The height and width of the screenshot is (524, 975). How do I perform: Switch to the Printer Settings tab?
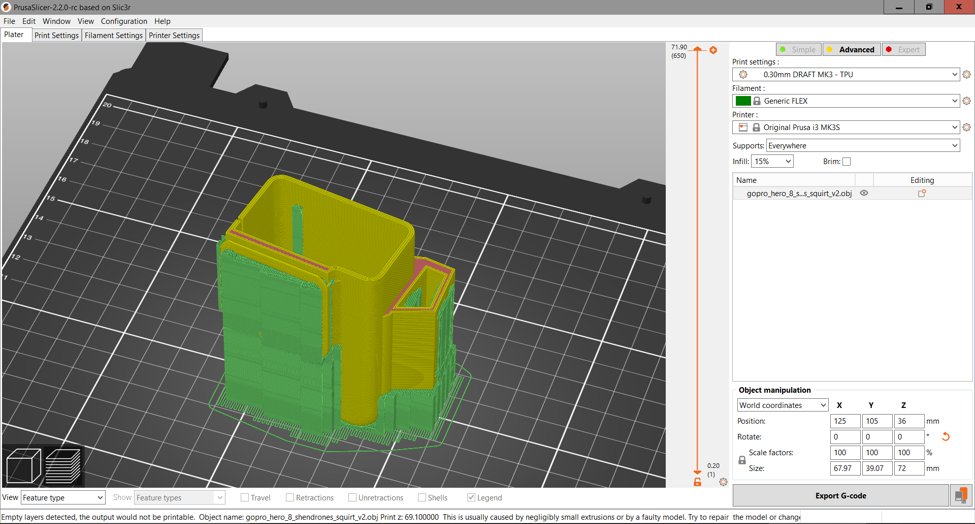174,35
